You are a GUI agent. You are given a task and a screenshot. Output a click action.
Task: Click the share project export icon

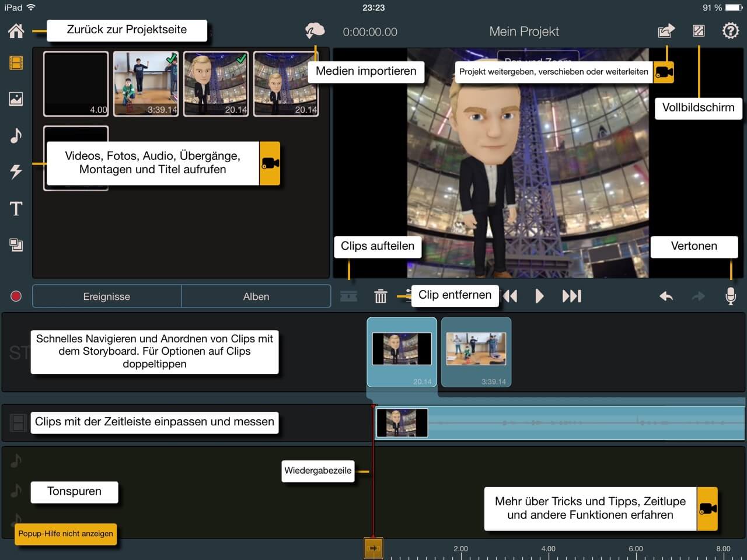[666, 31]
